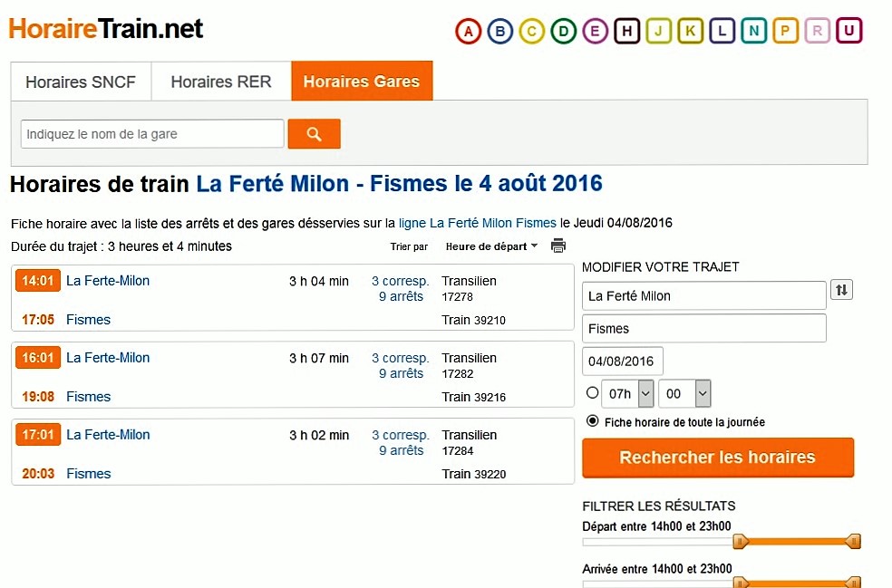Open the 07h hour dropdown
The image size is (892, 588).
pyautogui.click(x=628, y=393)
